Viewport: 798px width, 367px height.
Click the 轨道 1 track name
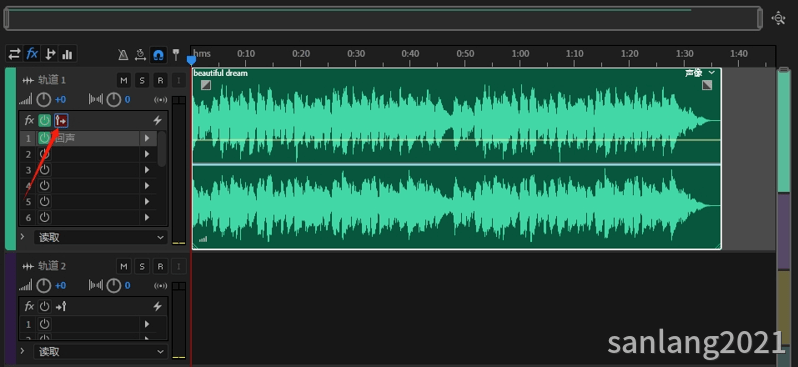point(52,80)
